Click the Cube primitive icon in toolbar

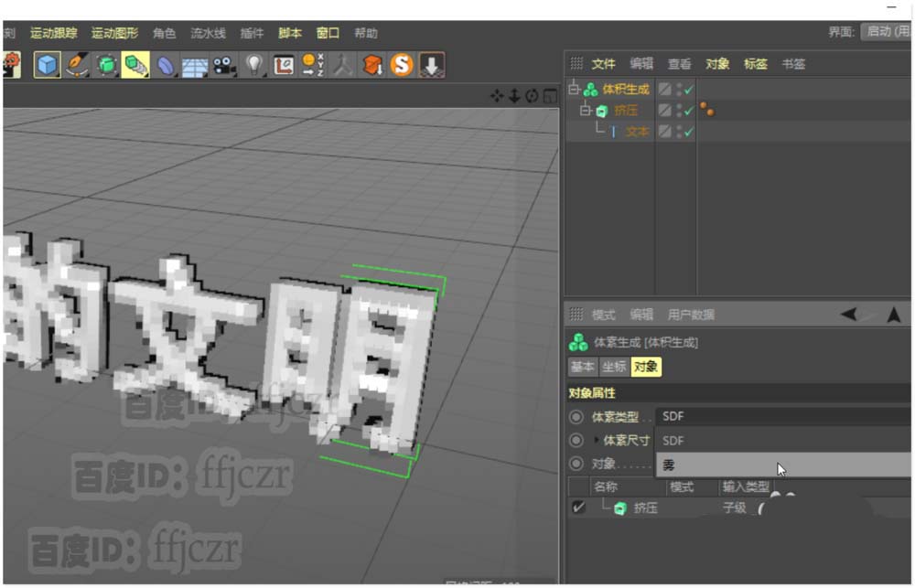click(48, 65)
